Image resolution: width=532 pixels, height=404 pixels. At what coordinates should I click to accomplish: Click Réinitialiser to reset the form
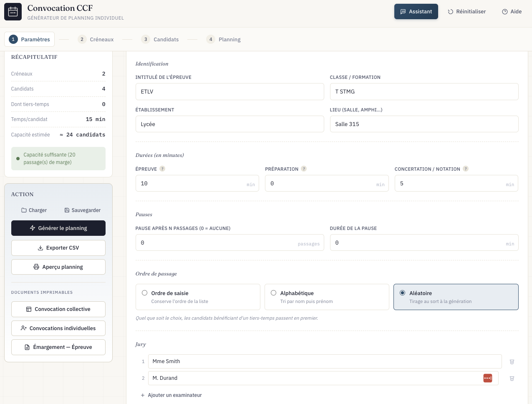pos(466,12)
